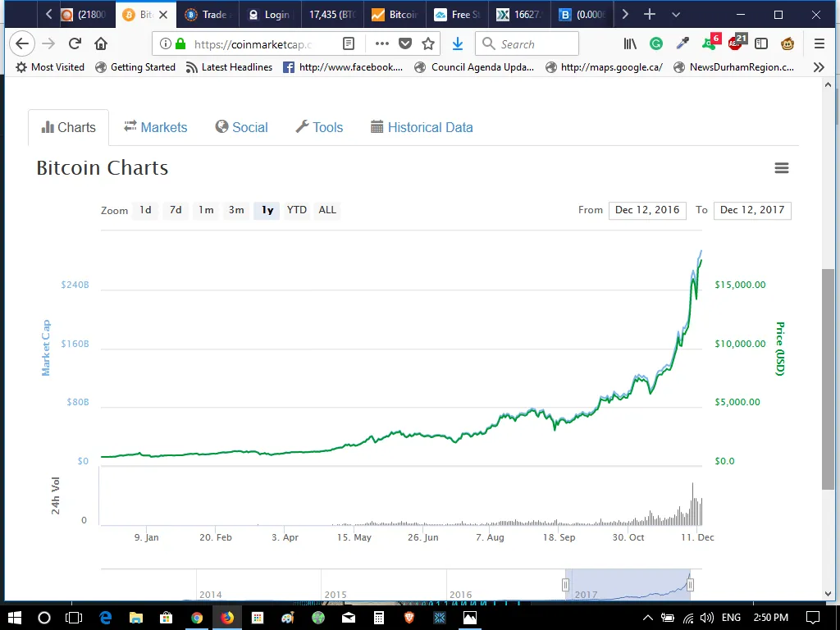Close the current Bitcoin tab
The image size is (840, 630).
tap(163, 15)
